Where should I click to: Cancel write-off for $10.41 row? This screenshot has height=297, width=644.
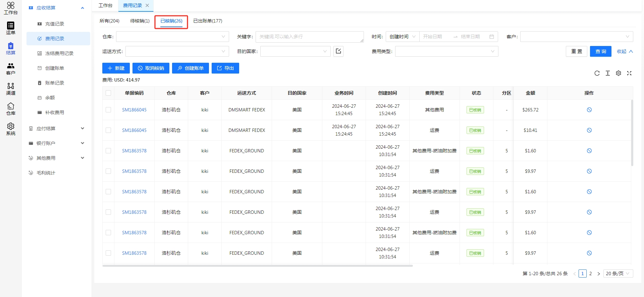tap(589, 130)
